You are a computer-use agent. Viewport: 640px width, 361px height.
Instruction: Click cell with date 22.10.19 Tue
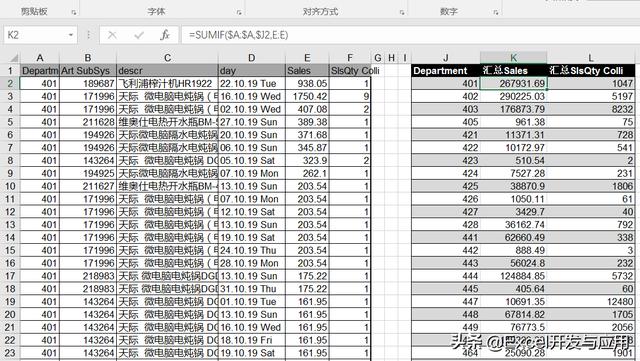click(x=251, y=83)
